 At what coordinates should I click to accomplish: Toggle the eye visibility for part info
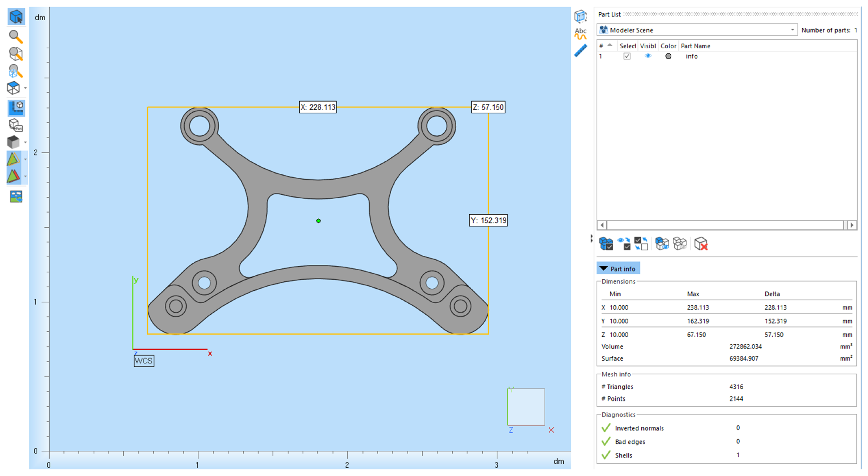click(x=648, y=56)
